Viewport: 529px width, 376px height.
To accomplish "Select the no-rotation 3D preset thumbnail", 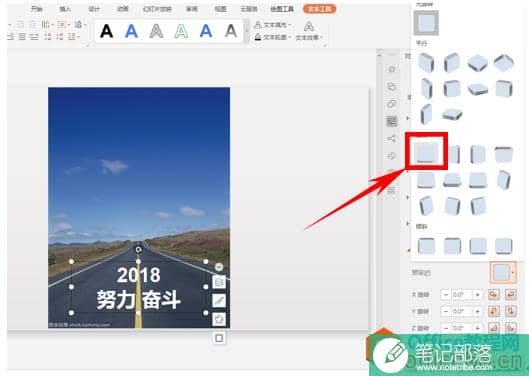I will 426,23.
